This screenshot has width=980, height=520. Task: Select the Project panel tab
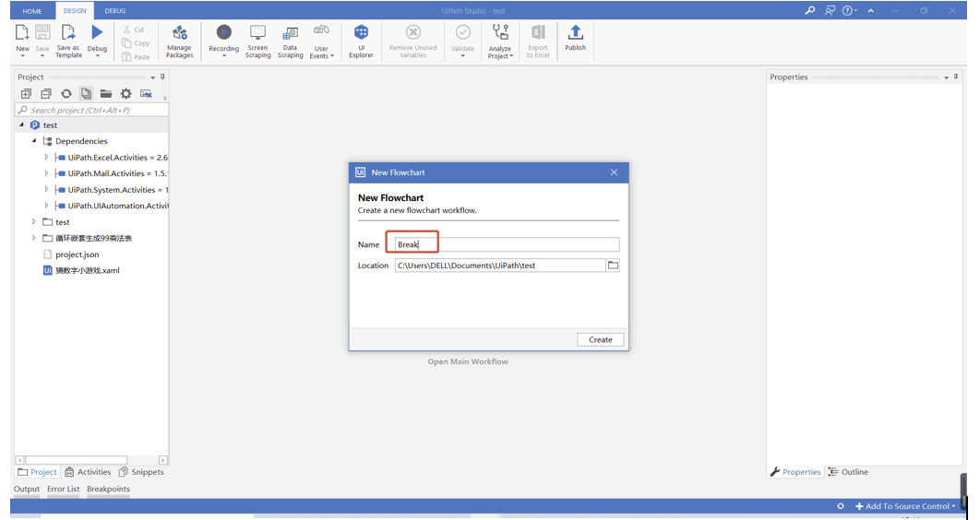click(x=37, y=472)
